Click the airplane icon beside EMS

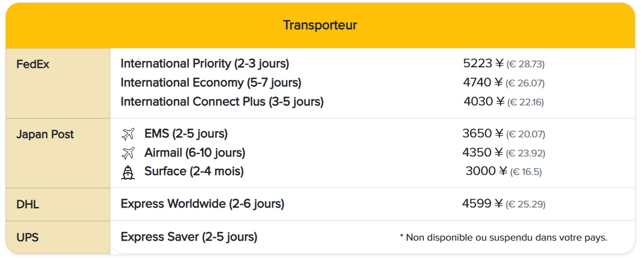pos(128,134)
